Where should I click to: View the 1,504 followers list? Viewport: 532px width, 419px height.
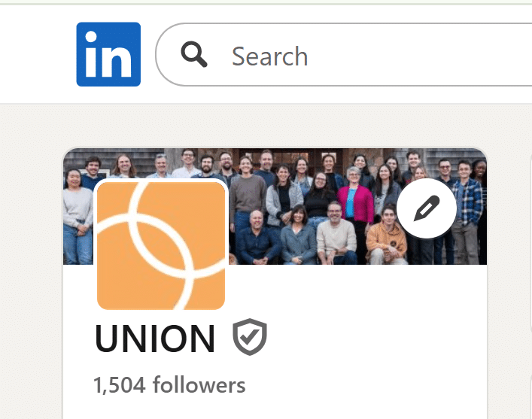pyautogui.click(x=169, y=385)
